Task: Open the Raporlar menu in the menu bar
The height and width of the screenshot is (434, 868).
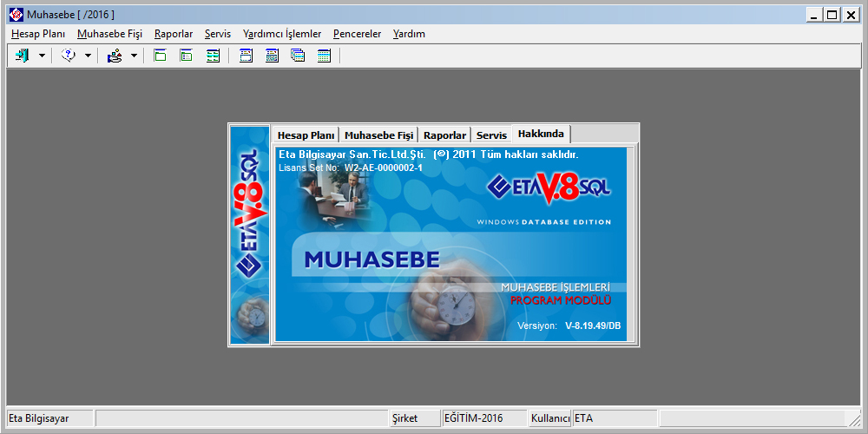Action: (174, 34)
